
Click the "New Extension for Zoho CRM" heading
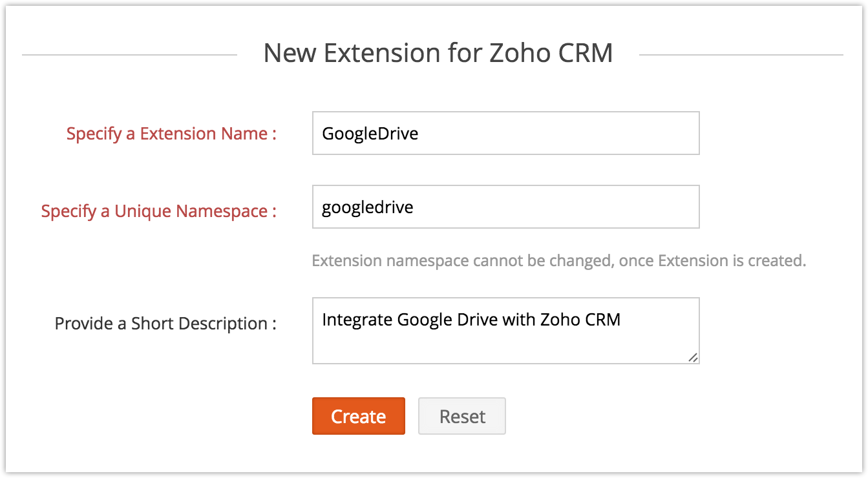point(438,53)
